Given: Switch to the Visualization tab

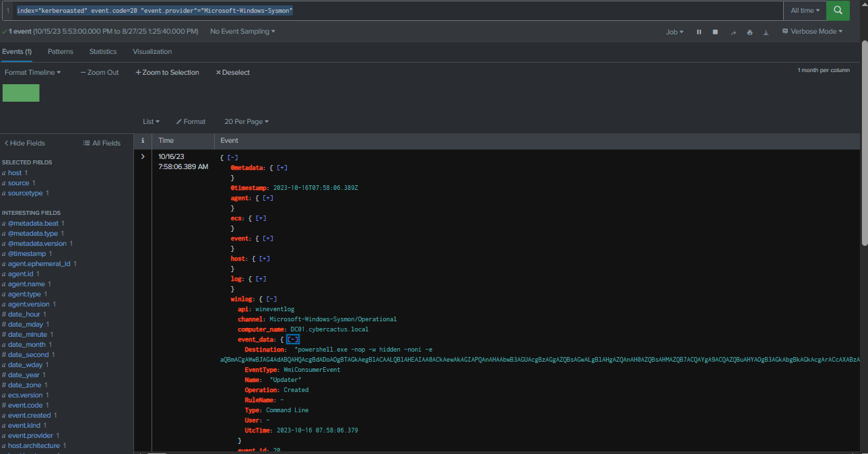Looking at the screenshot, I should pyautogui.click(x=152, y=52).
